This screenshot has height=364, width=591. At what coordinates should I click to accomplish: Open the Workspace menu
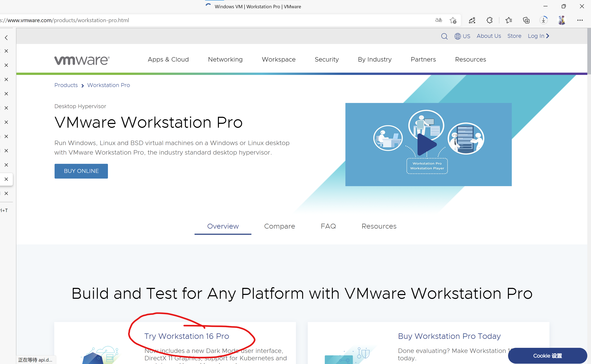point(279,59)
